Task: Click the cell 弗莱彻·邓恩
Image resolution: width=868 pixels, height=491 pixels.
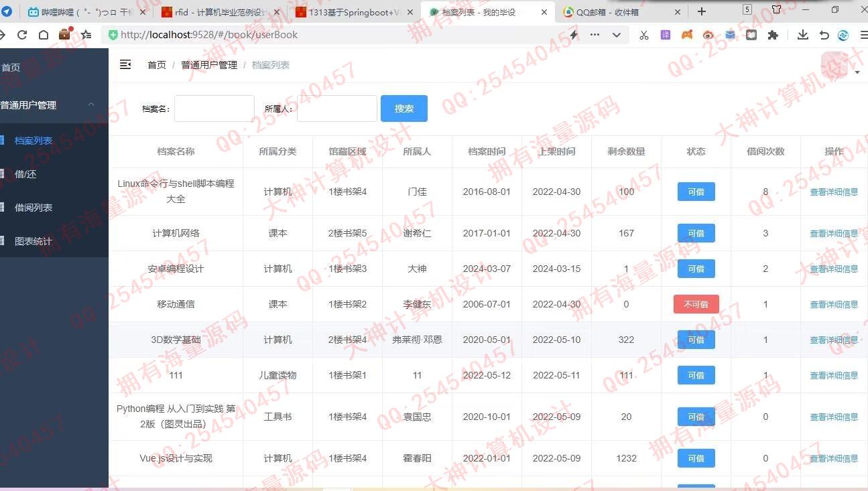Action: (x=417, y=340)
